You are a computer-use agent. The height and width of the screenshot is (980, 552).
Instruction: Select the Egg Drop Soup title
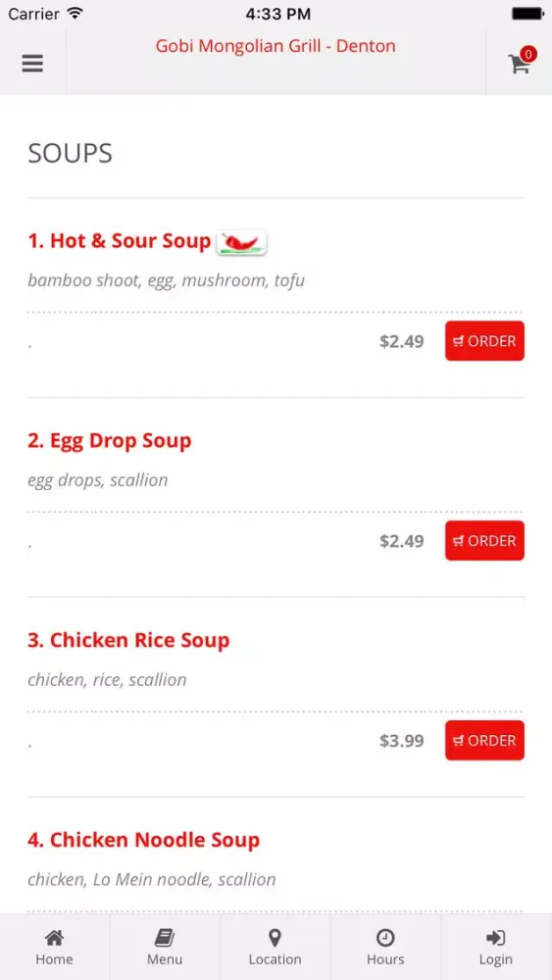tap(110, 441)
